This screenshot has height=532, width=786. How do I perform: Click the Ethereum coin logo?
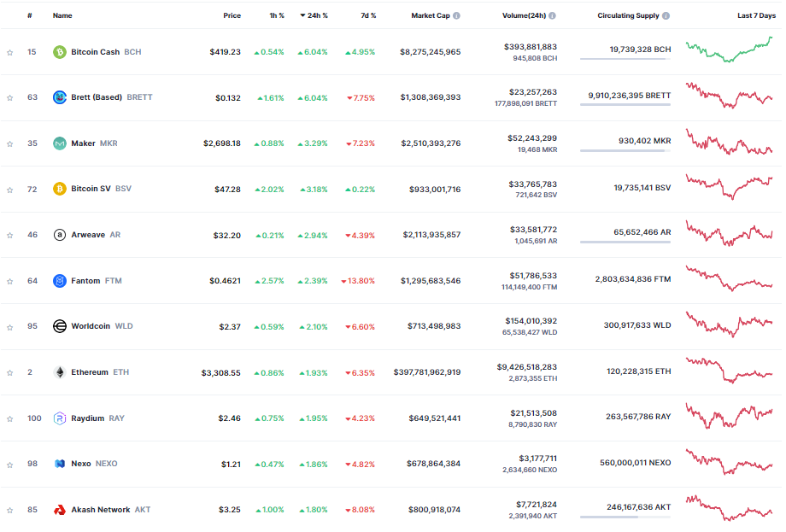60,372
